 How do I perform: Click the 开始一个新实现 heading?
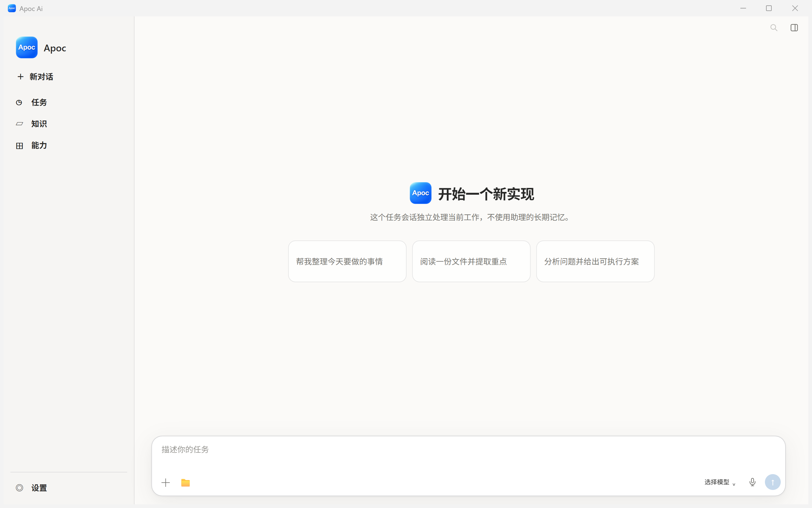pos(486,194)
